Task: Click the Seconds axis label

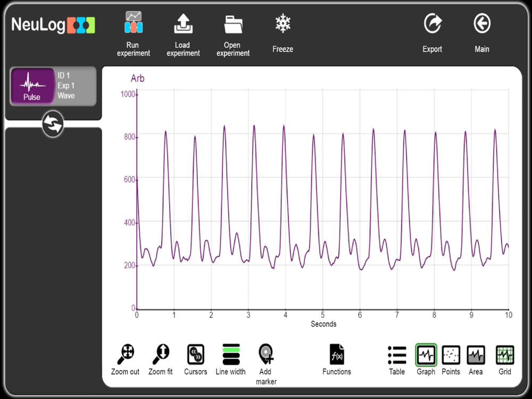Action: pyautogui.click(x=323, y=324)
